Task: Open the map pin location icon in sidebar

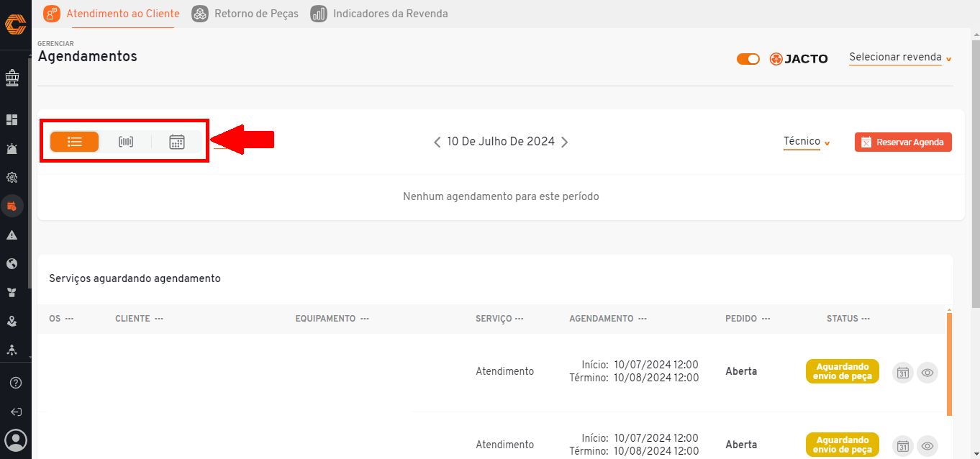Action: [x=12, y=322]
